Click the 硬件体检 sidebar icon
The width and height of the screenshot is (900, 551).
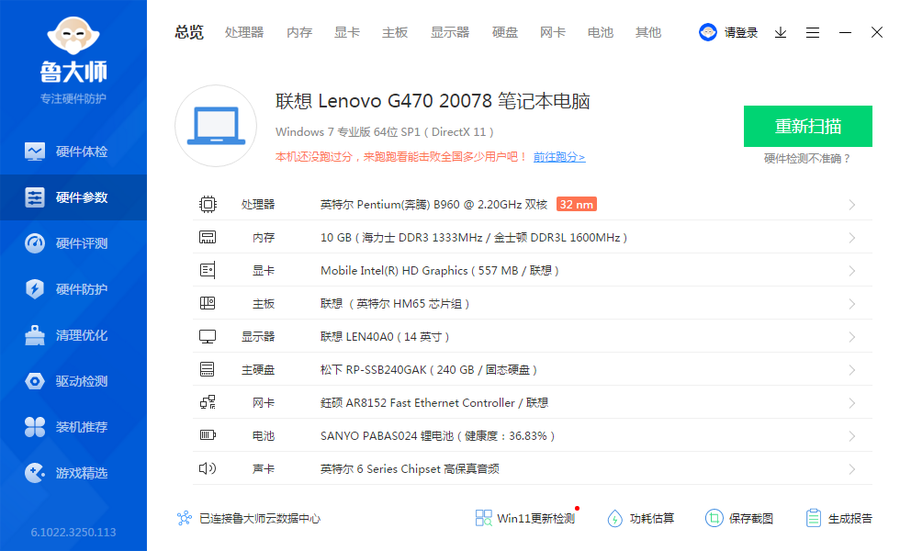(36, 152)
